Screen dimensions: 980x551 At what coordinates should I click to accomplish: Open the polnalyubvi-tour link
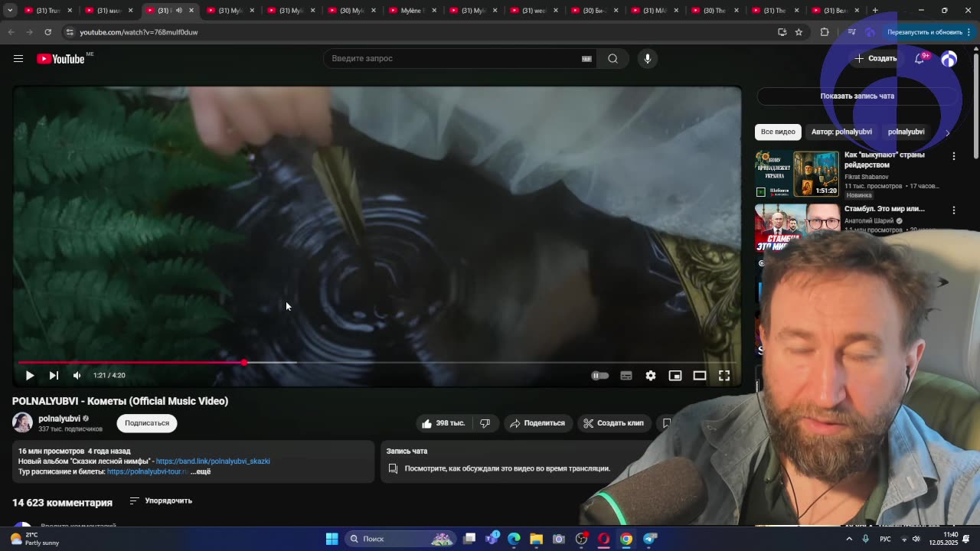(147, 471)
